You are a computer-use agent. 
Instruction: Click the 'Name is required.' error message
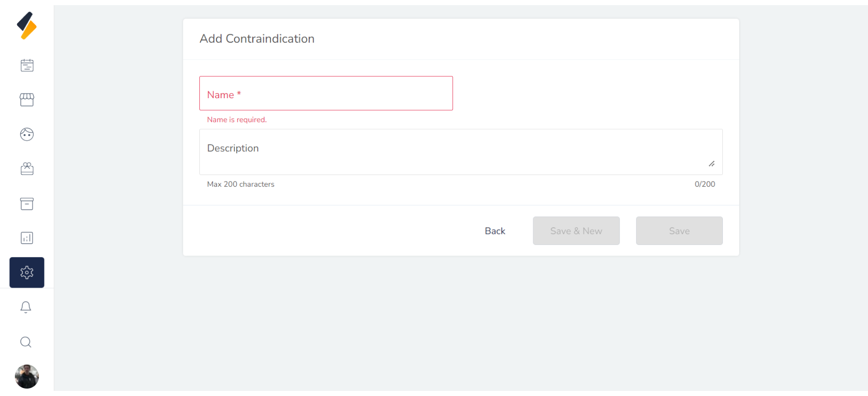point(236,120)
